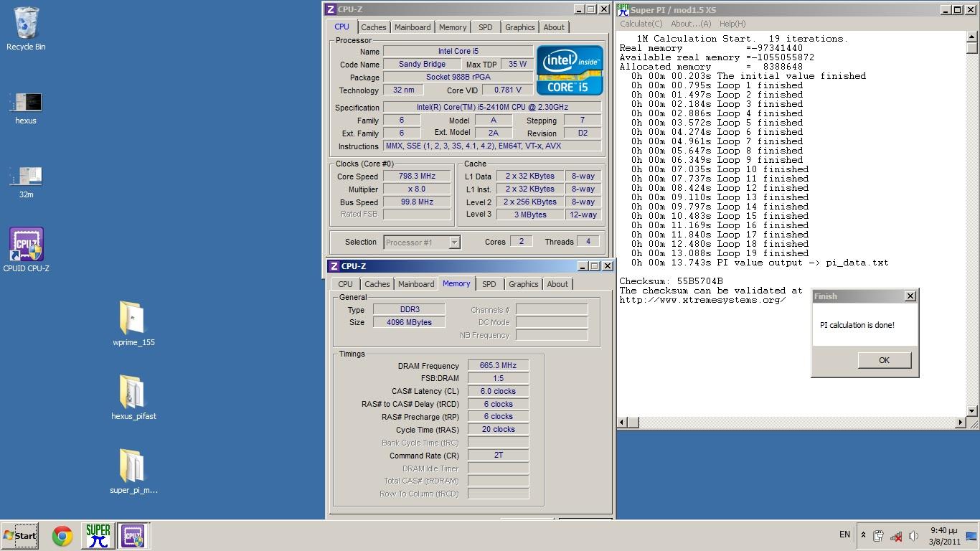Select the CPU tab in top CPU-Z window
980x551 pixels.
coord(341,27)
